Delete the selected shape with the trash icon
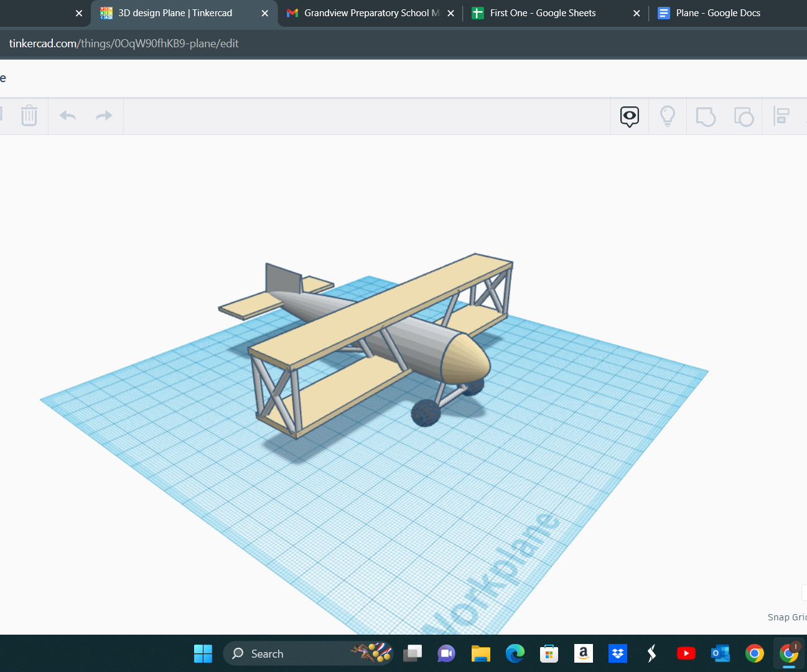Viewport: 807px width, 672px height. tap(29, 116)
